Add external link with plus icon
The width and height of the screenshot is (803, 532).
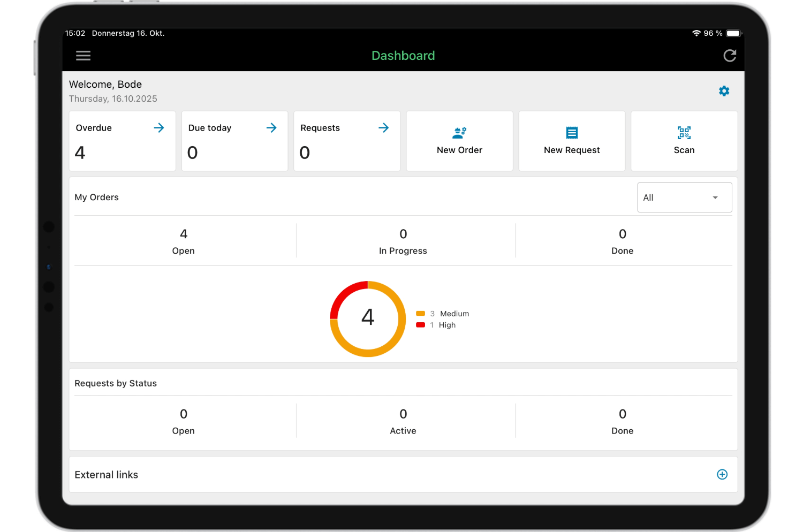[x=722, y=474]
